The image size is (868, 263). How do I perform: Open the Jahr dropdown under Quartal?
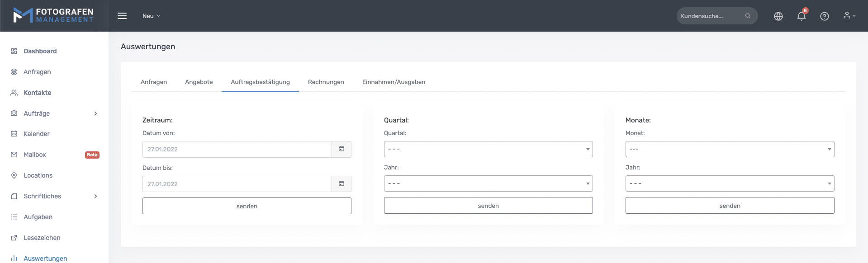tap(488, 183)
